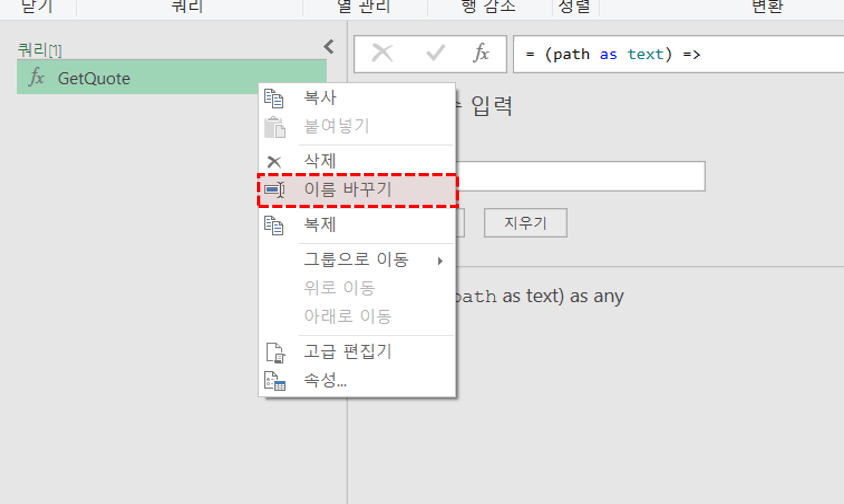Viewport: 844px width, 504px height.
Task: Click the fx icon beside GetQuote
Action: tap(37, 78)
